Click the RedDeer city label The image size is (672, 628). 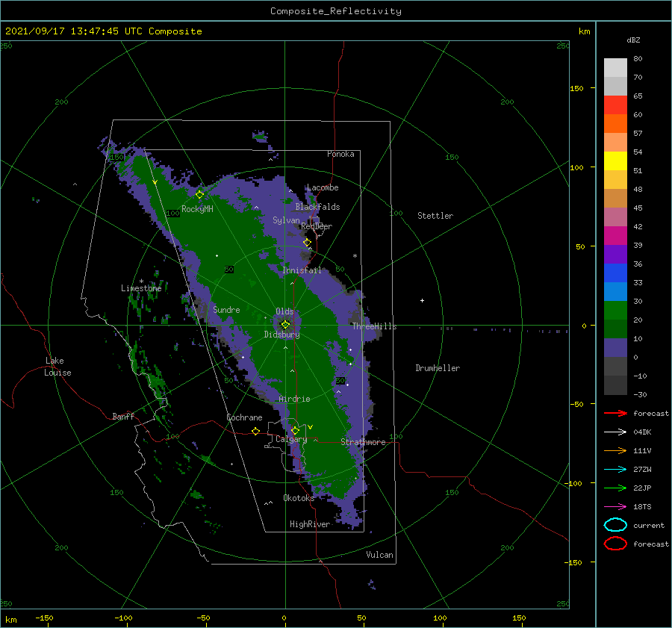[x=317, y=226]
